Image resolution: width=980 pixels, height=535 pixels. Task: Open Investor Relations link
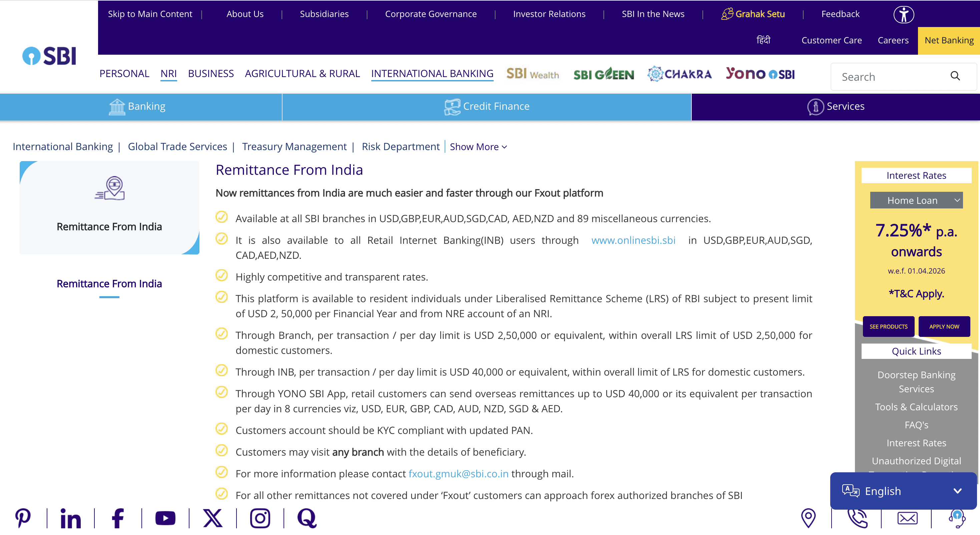point(549,14)
